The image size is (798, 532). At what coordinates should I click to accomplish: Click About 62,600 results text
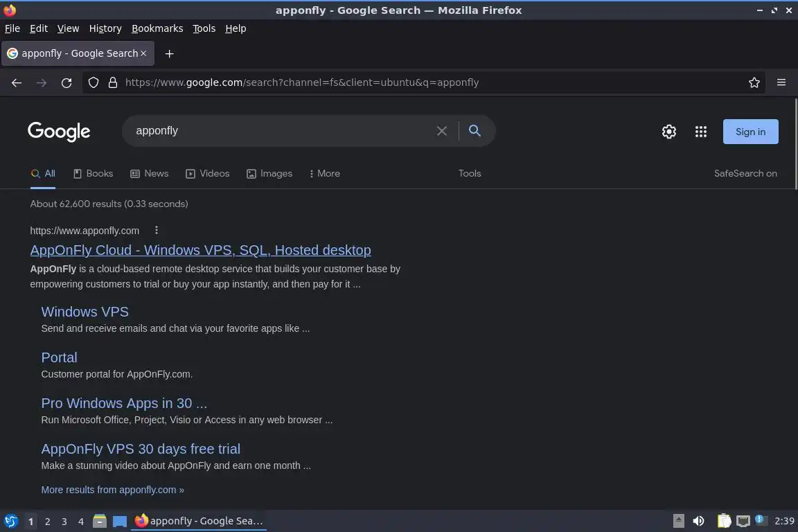[x=109, y=204]
